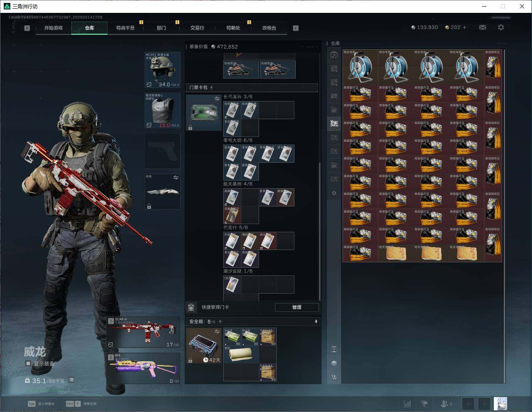Click previous tab Q key icon
The image size is (532, 412).
[x=27, y=28]
